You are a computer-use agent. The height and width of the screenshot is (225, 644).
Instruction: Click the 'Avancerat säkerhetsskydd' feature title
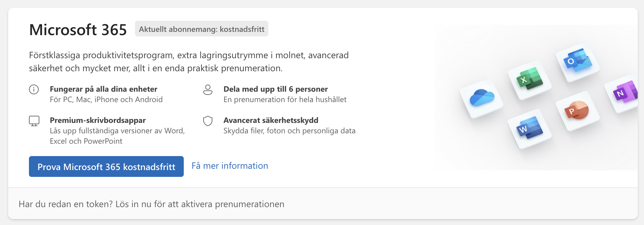click(x=271, y=120)
